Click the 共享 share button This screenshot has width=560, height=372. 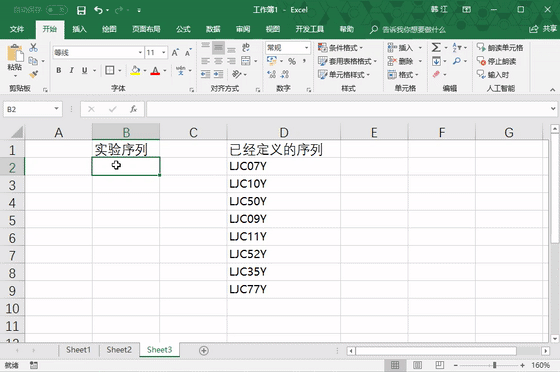coord(543,29)
